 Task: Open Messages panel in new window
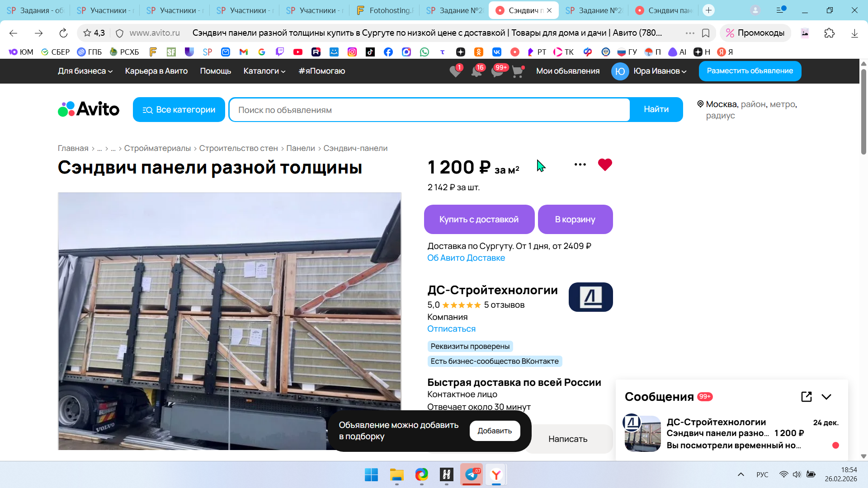click(806, 397)
